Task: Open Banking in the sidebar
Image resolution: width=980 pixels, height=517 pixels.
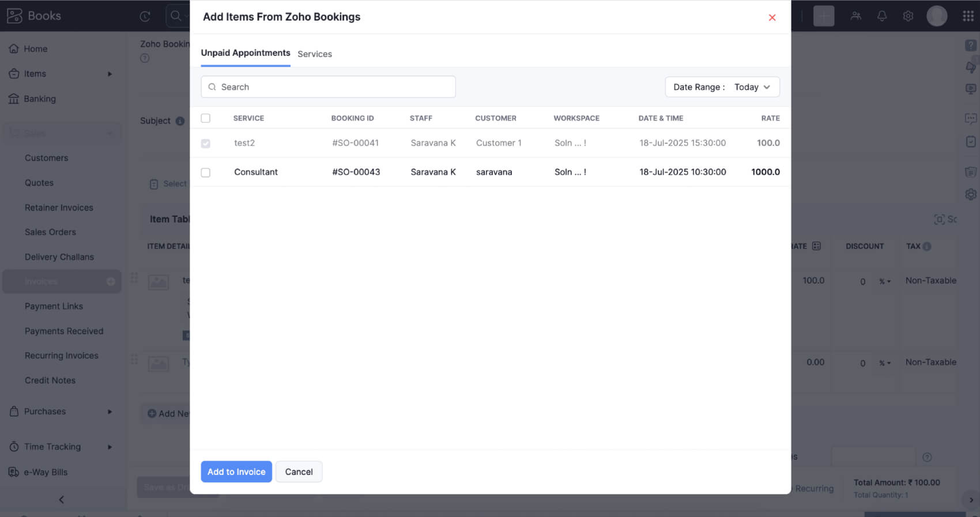Action: tap(40, 99)
